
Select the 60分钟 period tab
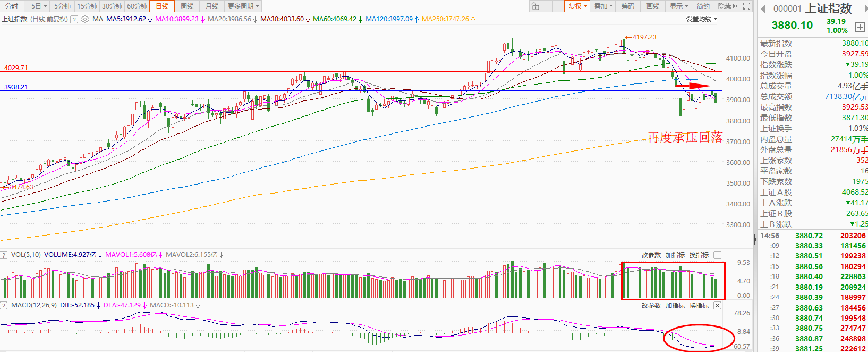(137, 6)
